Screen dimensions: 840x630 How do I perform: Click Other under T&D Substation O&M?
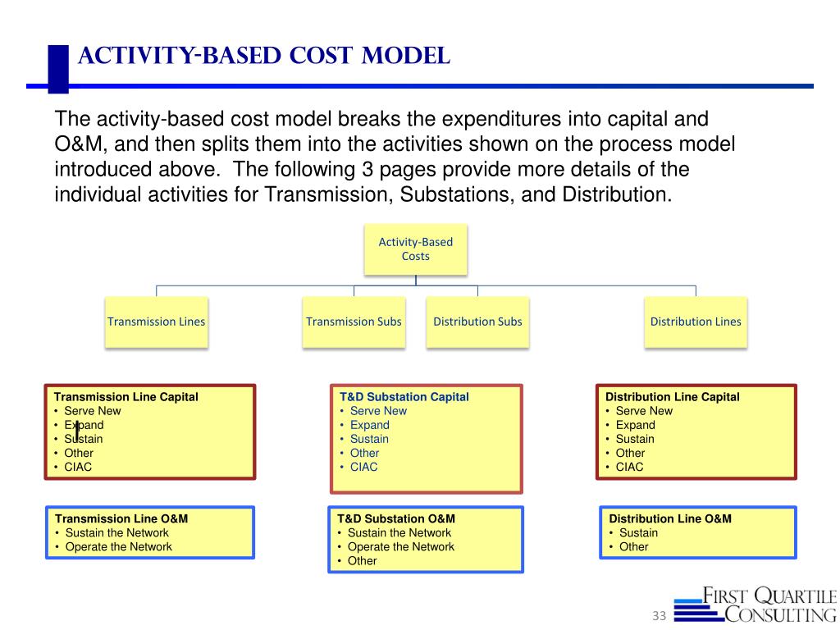(362, 560)
